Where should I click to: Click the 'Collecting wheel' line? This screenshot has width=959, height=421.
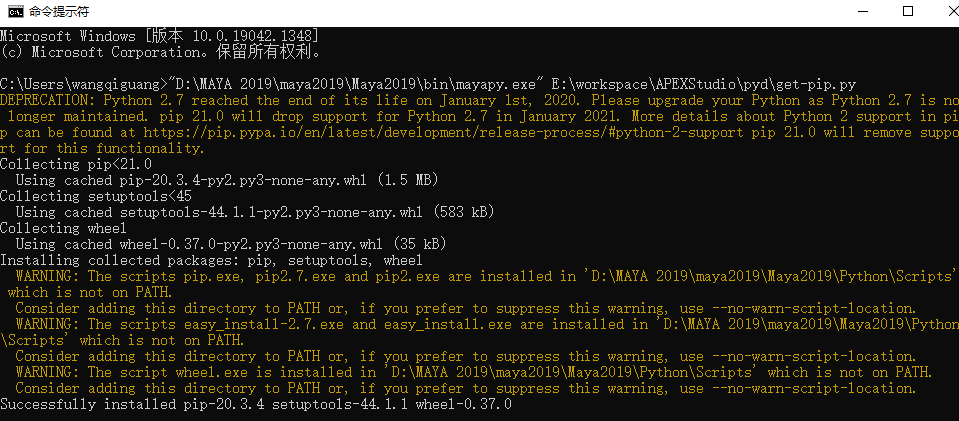point(64,228)
